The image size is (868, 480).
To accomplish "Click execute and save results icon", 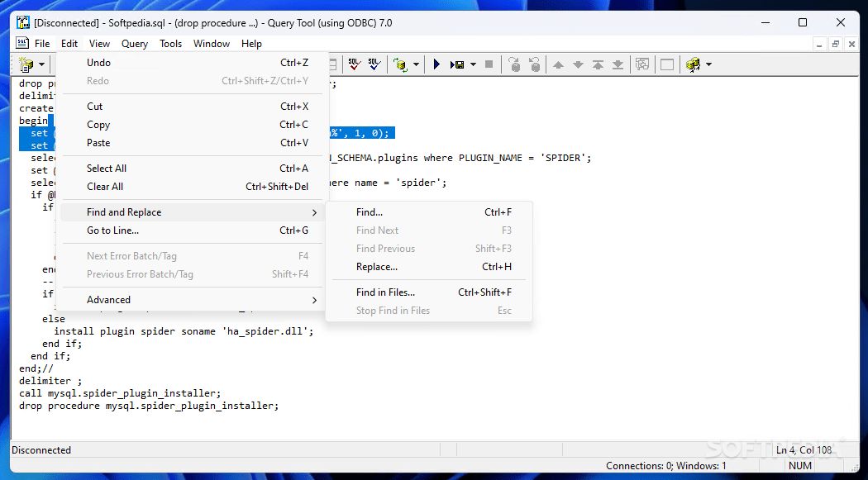I will (457, 64).
